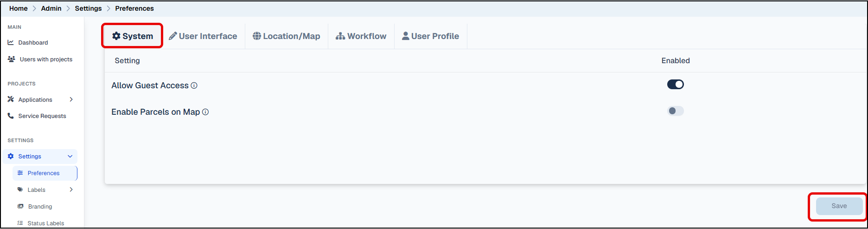Expand the Applications submenu chevron

click(x=71, y=99)
